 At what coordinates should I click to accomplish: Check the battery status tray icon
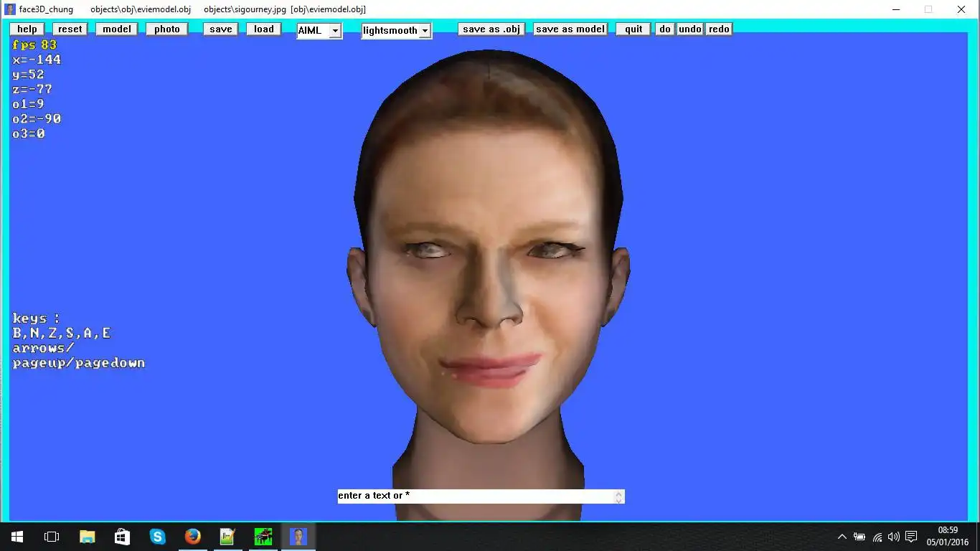[x=859, y=537]
